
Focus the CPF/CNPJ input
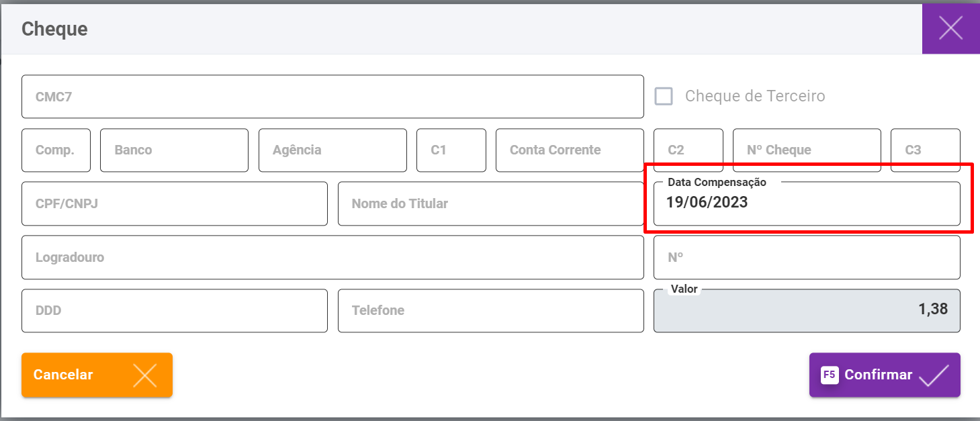174,203
